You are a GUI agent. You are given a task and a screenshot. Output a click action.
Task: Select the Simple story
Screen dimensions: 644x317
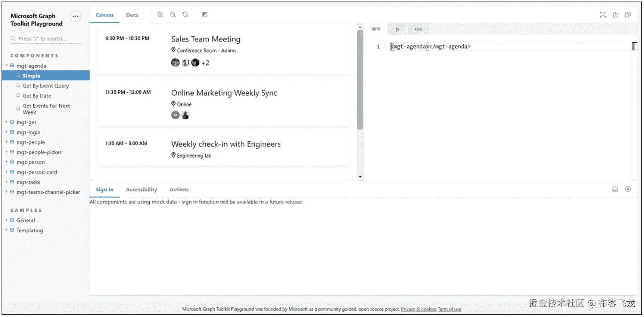(x=46, y=75)
